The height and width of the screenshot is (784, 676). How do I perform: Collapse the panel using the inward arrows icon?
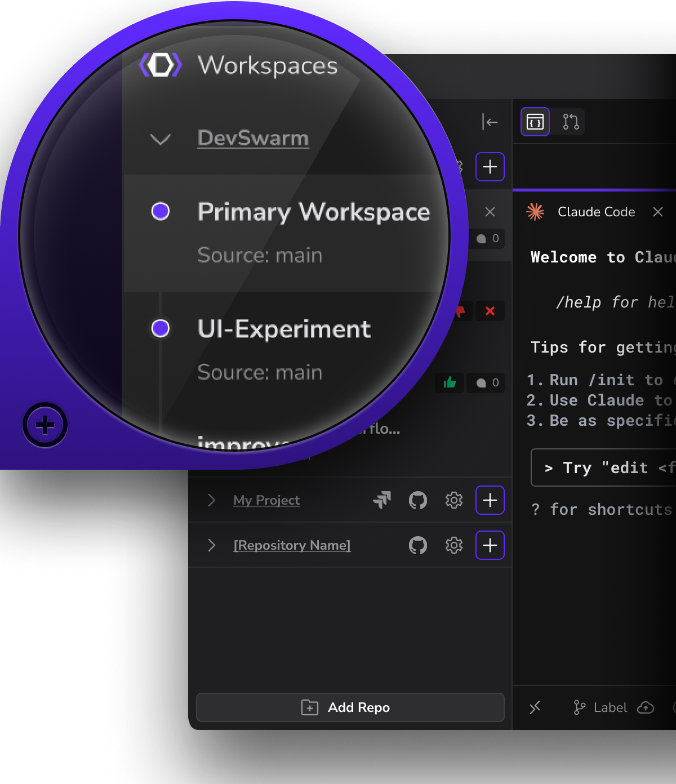[x=536, y=708]
